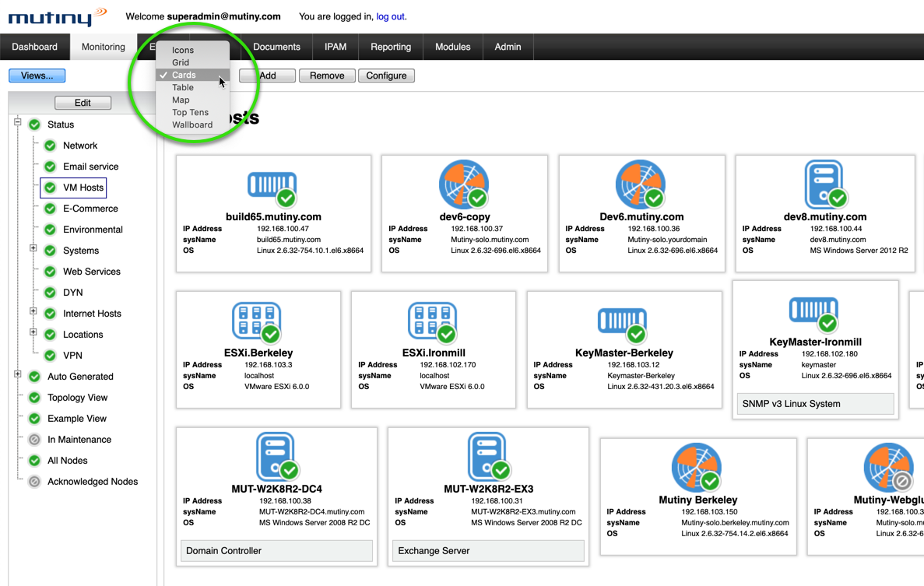Viewport: 924px width, 586px height.
Task: Select Systems in the tree
Action: point(81,251)
